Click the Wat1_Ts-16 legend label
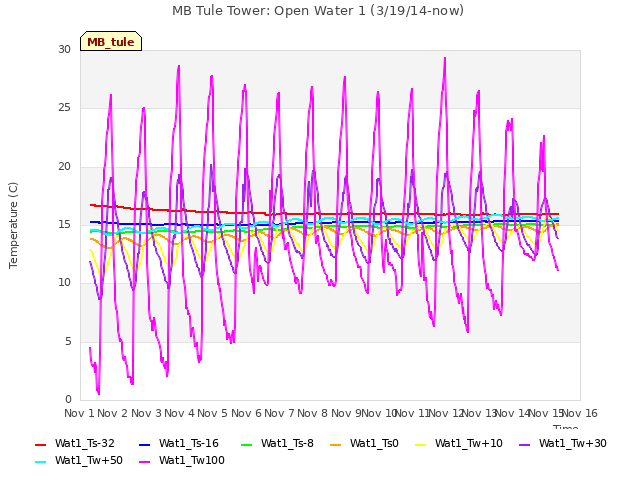The image size is (640, 480). coord(189,443)
